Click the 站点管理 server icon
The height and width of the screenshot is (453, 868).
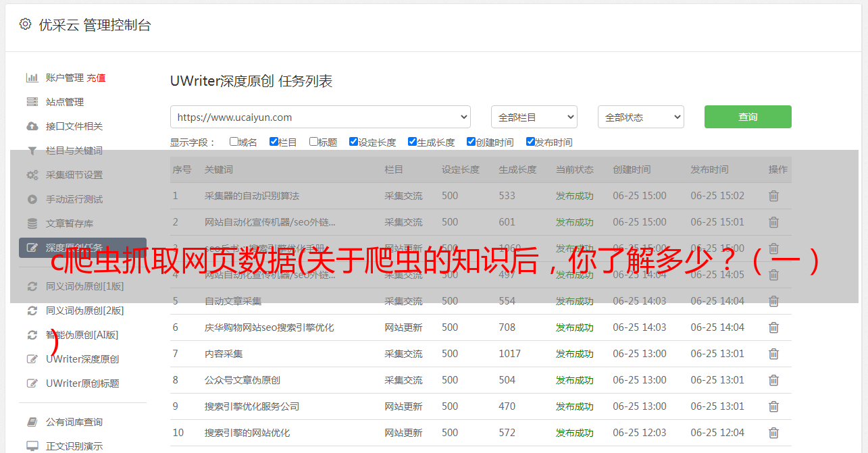coord(32,102)
